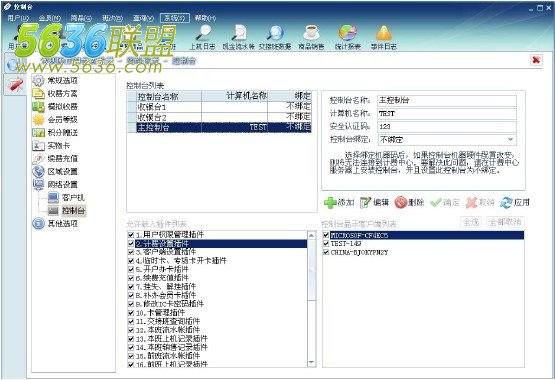
Task: Select 13.本班上机记录插件 entry
Action: tap(172, 339)
